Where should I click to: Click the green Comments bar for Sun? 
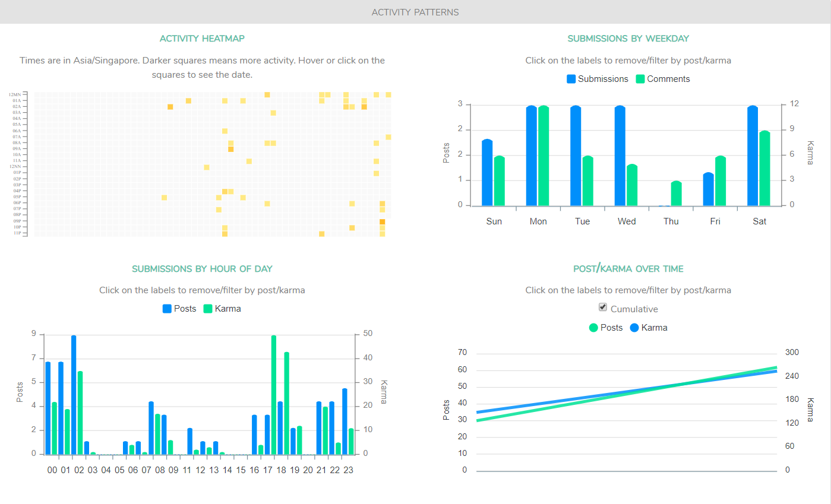tap(500, 181)
